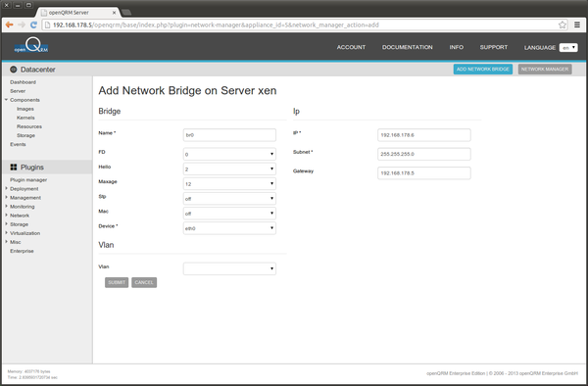The width and height of the screenshot is (588, 386).
Task: Reload the page with the refresh icon
Action: (x=33, y=24)
